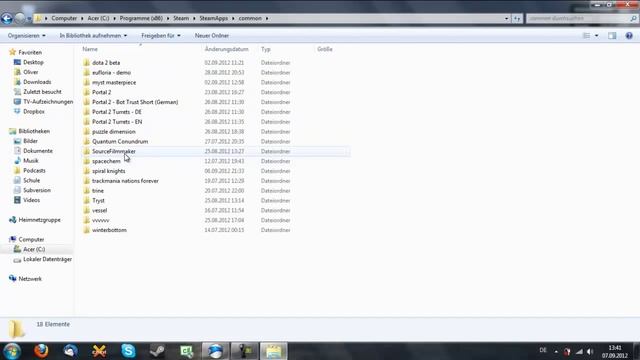
Task: Select the Portal 2 Turrets - DE folder
Action: click(x=117, y=112)
